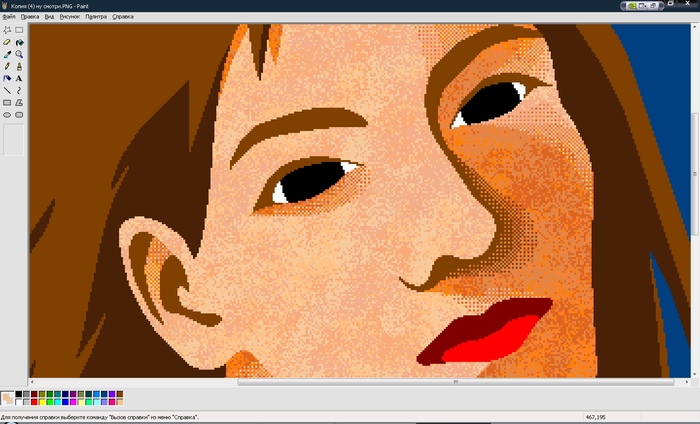The height and width of the screenshot is (424, 700).
Task: Choose the Fill With Color bucket tool
Action: click(20, 42)
